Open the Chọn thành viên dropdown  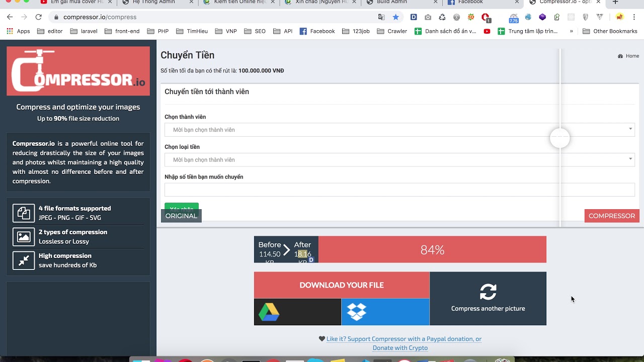(x=399, y=130)
